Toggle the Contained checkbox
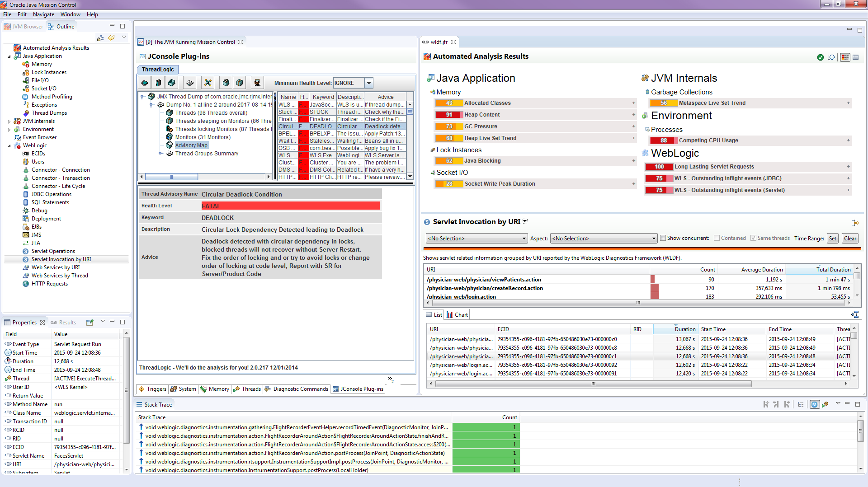 (717, 238)
